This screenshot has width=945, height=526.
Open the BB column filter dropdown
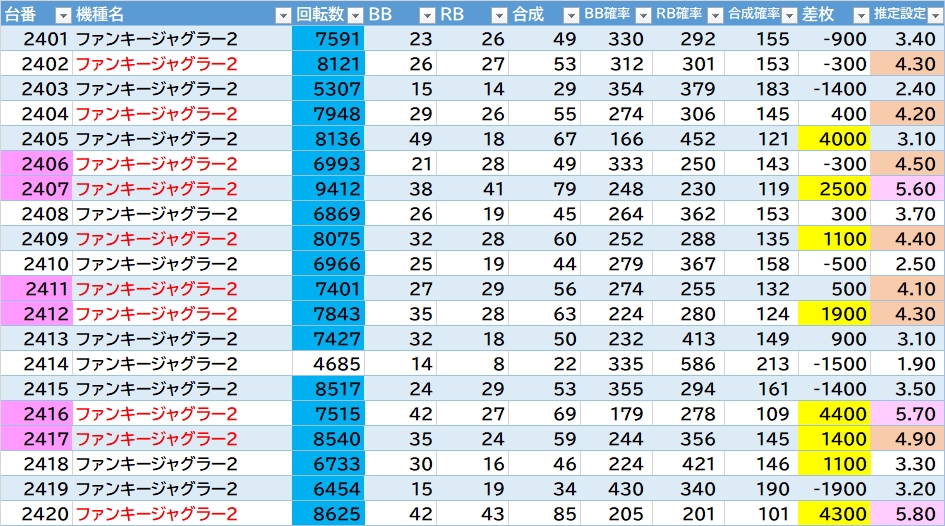pyautogui.click(x=427, y=16)
